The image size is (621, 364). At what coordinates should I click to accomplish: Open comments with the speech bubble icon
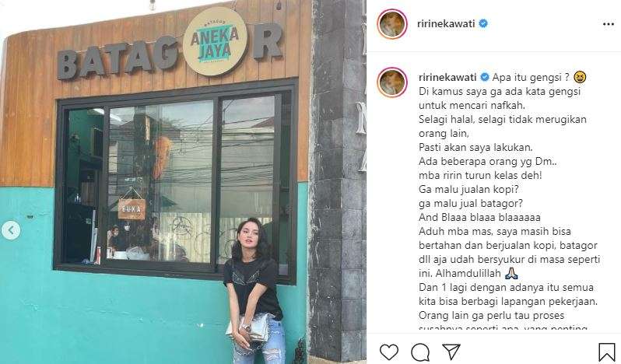tap(419, 352)
